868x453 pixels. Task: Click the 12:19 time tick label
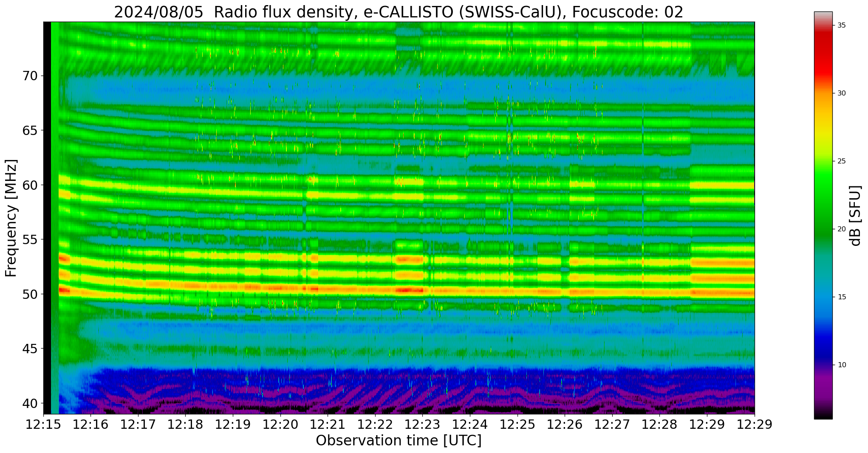[233, 425]
